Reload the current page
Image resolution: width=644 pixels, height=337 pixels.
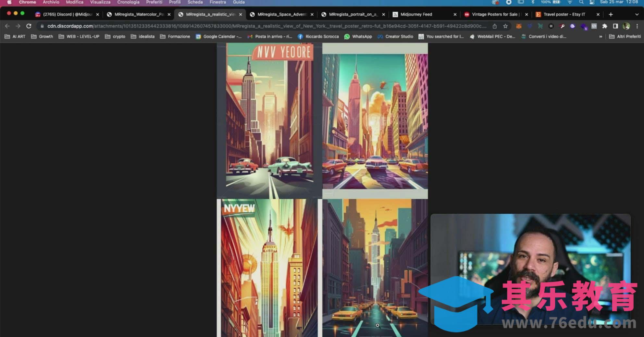[29, 26]
